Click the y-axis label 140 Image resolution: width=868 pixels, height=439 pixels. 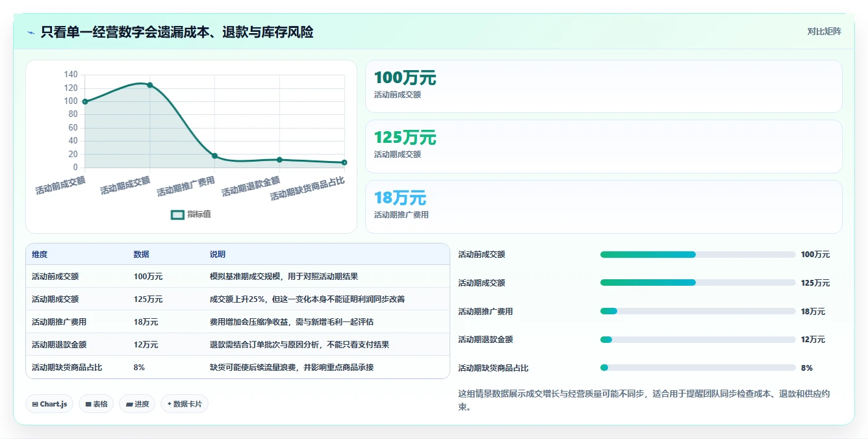71,75
